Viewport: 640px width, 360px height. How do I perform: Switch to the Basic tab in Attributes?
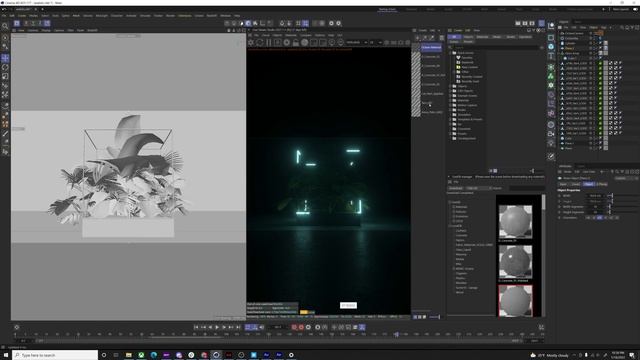563,184
